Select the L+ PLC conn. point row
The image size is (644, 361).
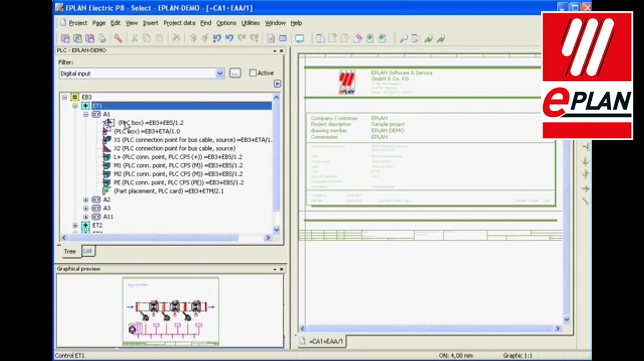(x=178, y=157)
